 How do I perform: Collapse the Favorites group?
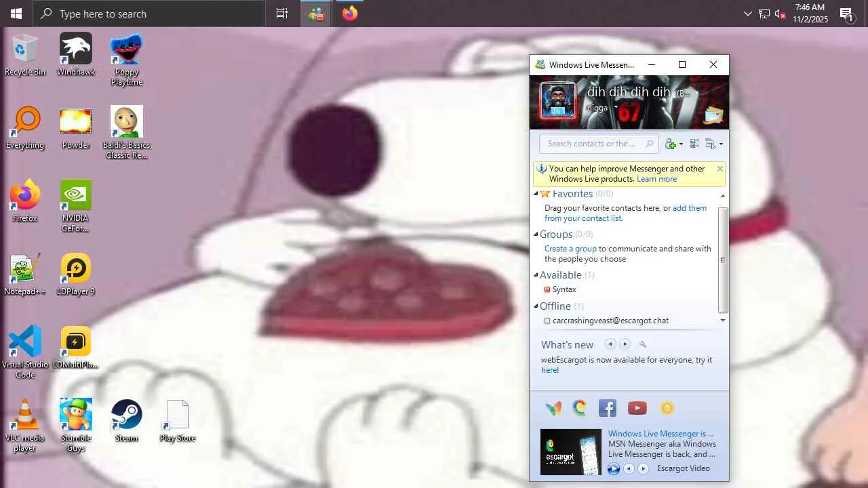[536, 194]
